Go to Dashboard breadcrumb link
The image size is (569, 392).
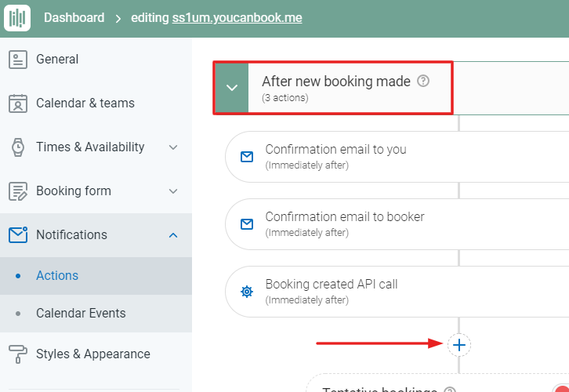point(74,18)
